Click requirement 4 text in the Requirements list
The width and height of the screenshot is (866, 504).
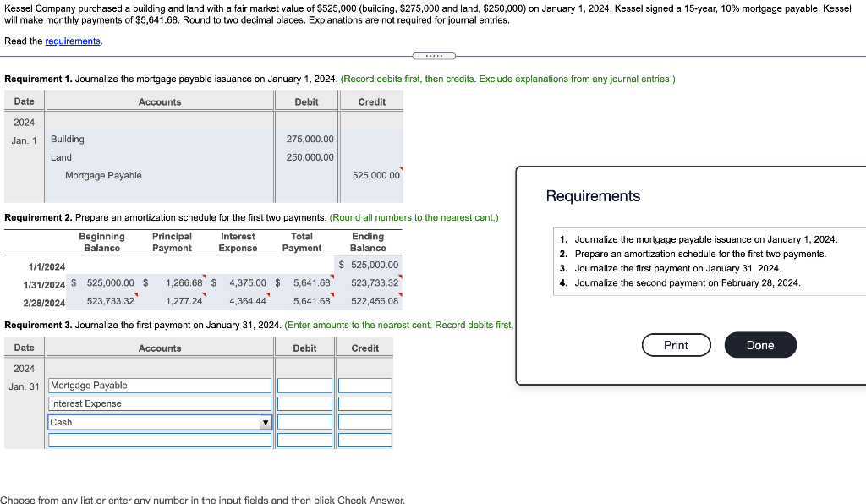(687, 282)
